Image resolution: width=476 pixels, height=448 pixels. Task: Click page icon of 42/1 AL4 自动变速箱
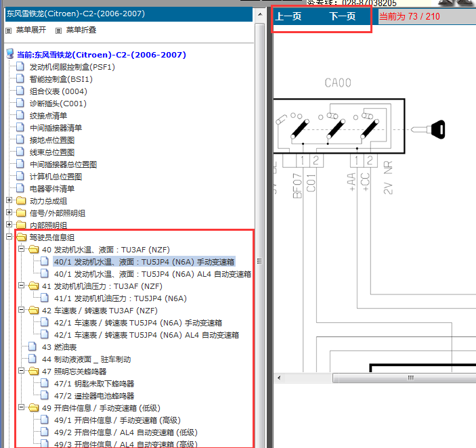[x=44, y=334]
